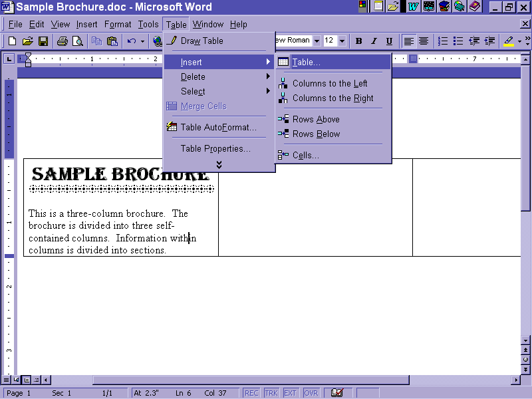Click the spelling status book icon
This screenshot has height=399, width=532.
click(x=336, y=393)
